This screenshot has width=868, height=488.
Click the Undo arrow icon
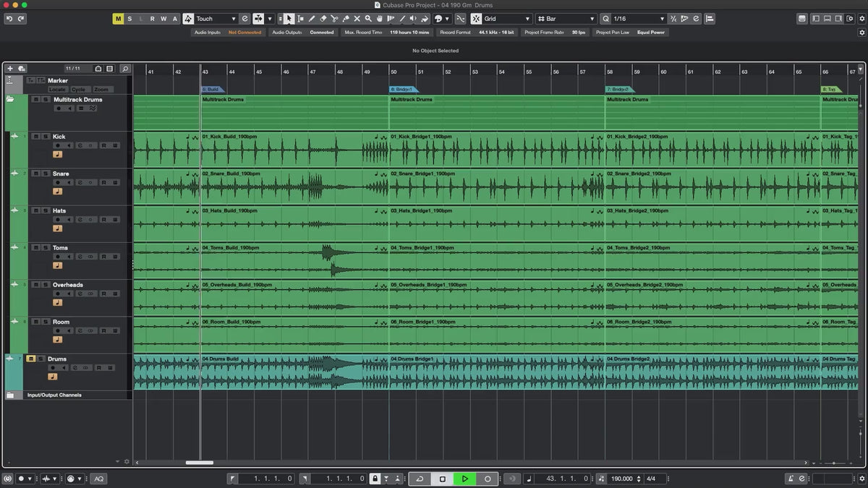(x=9, y=19)
